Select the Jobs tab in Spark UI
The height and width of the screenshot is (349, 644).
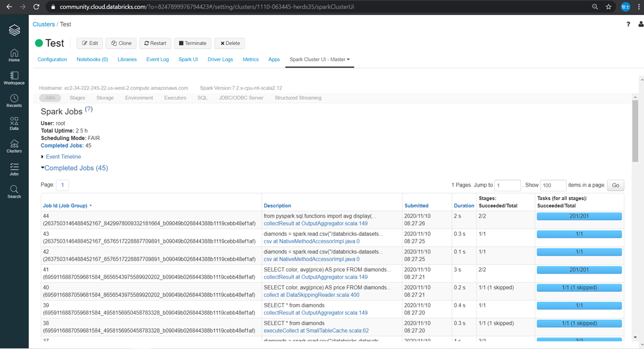(50, 98)
